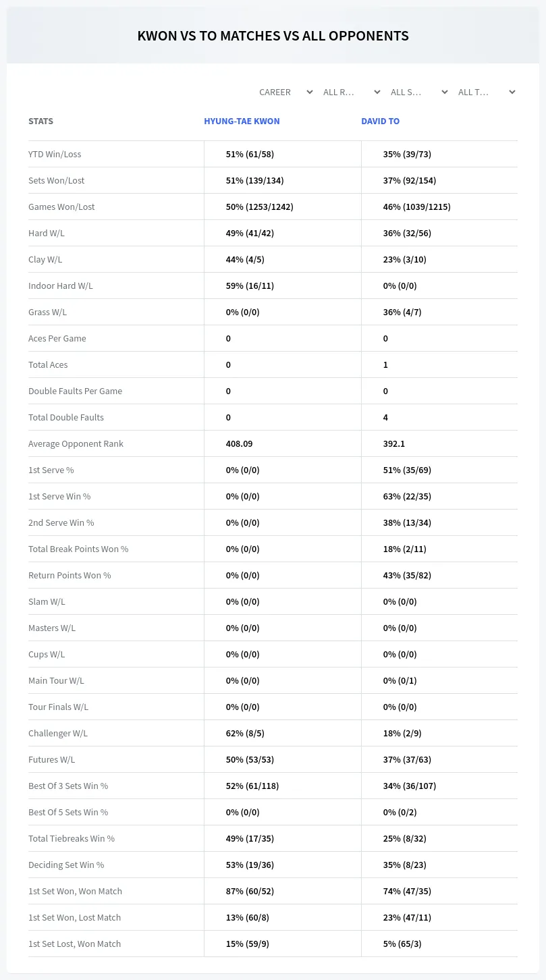This screenshot has height=980, width=546.
Task: Click the 1st Set Lost, Won Match label
Action: tap(74, 944)
